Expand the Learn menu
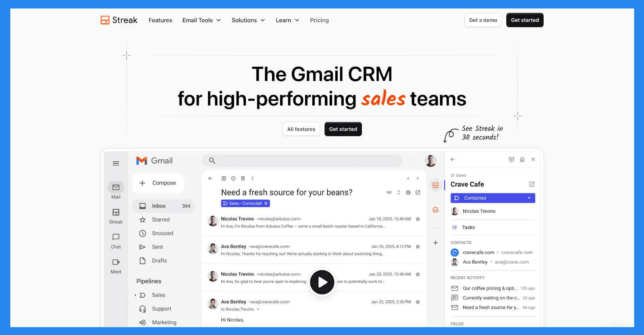The width and height of the screenshot is (644, 335). (x=287, y=20)
